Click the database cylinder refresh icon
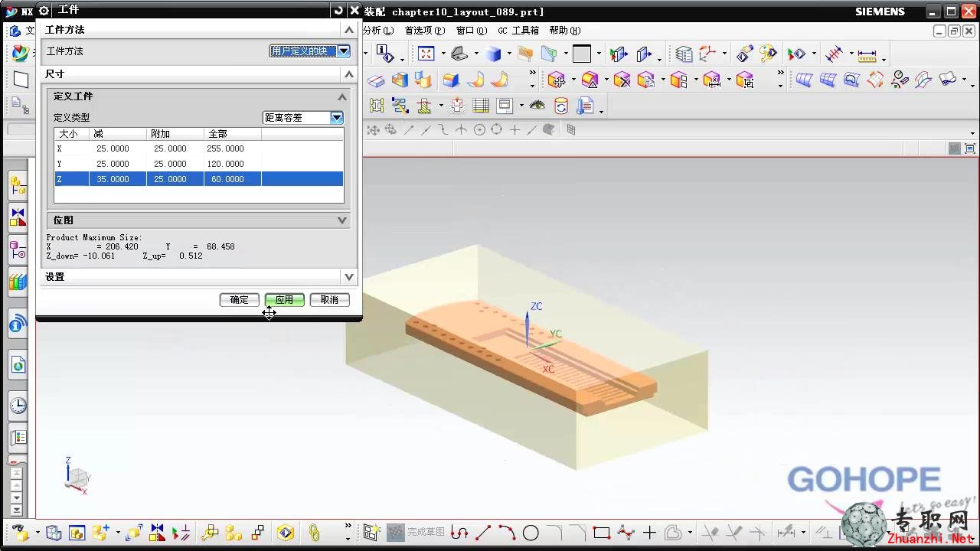Image resolution: width=980 pixels, height=551 pixels. coord(561,106)
